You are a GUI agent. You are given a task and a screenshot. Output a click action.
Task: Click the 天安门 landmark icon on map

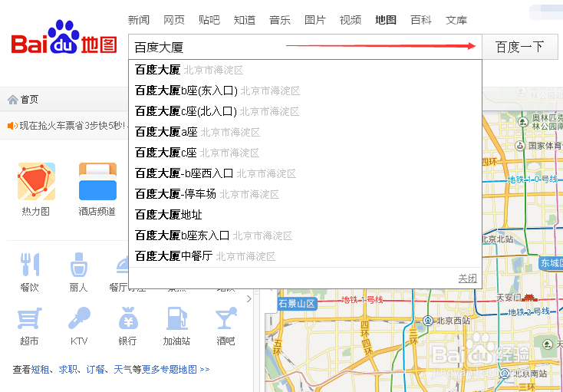tap(528, 297)
